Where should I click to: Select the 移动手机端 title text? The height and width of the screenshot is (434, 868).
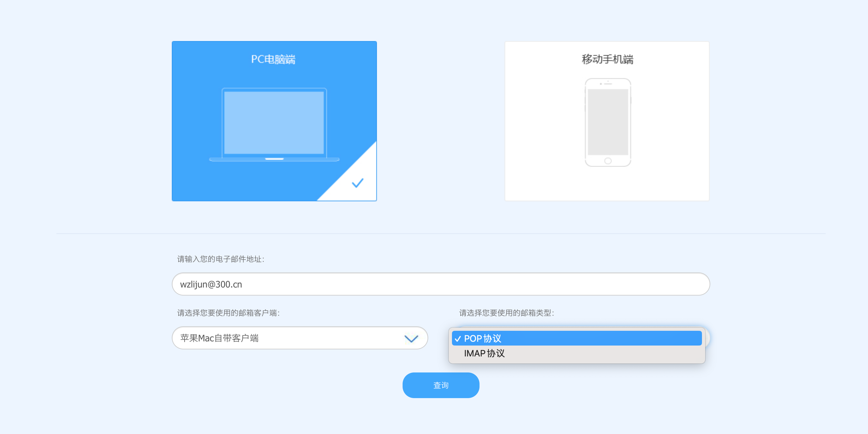coord(607,59)
